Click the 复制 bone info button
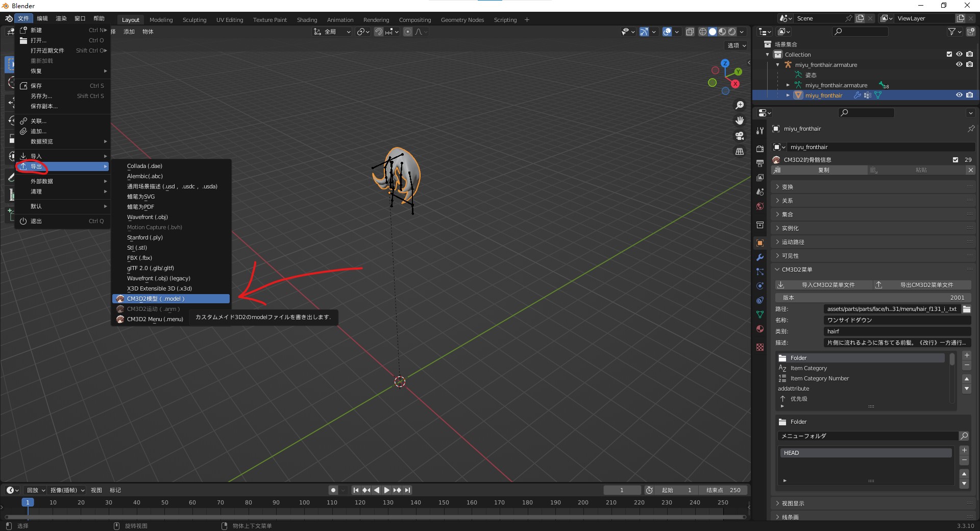The width and height of the screenshot is (980, 531). (820, 170)
